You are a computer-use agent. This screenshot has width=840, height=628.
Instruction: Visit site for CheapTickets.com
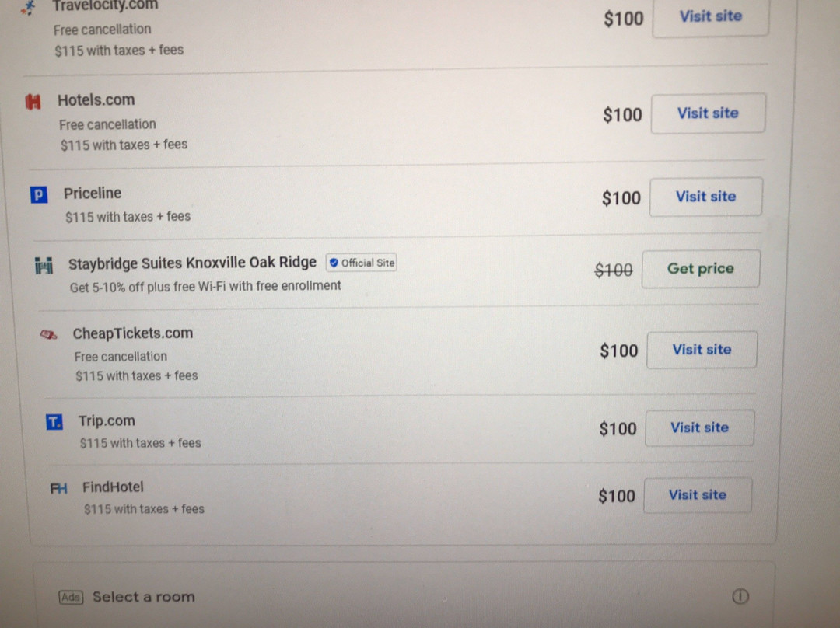click(702, 350)
